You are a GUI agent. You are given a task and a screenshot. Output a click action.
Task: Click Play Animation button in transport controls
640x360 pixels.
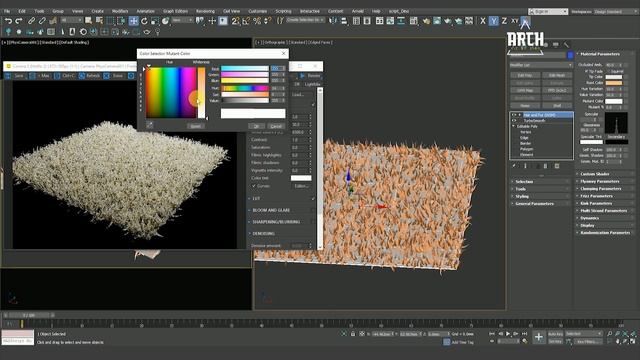click(x=508, y=334)
